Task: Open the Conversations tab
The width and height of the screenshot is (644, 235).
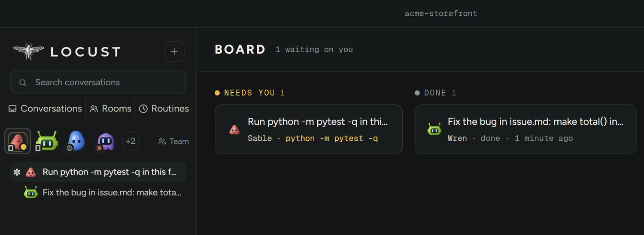Action: tap(45, 108)
